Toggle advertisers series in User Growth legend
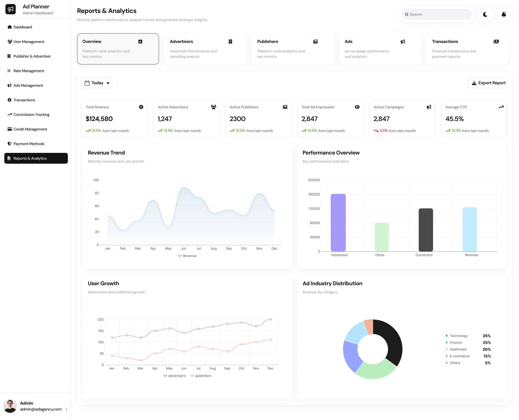The image size is (519, 420). 174,376
